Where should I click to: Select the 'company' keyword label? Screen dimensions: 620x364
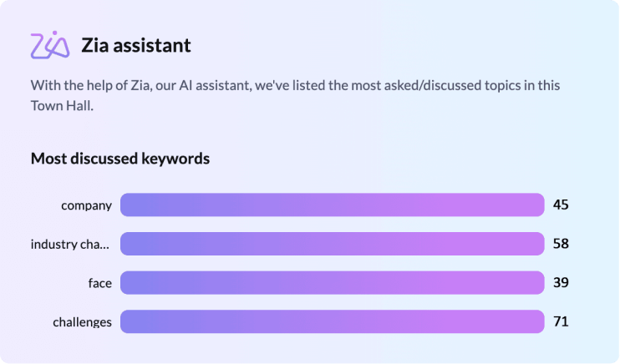pyautogui.click(x=86, y=205)
